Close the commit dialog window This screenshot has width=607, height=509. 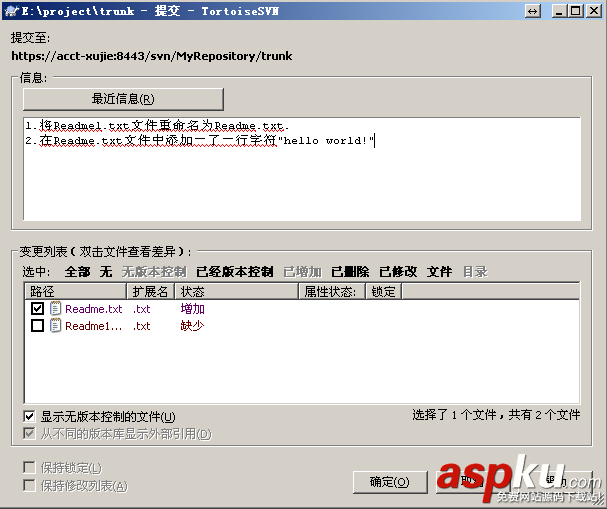coord(593,11)
